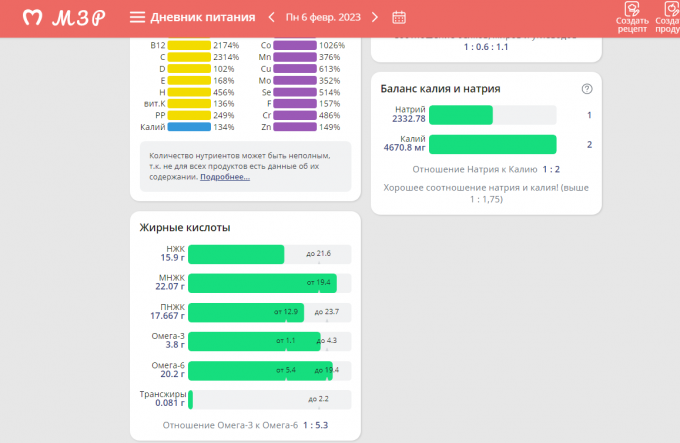Click the Трансжиры bar

point(191,399)
